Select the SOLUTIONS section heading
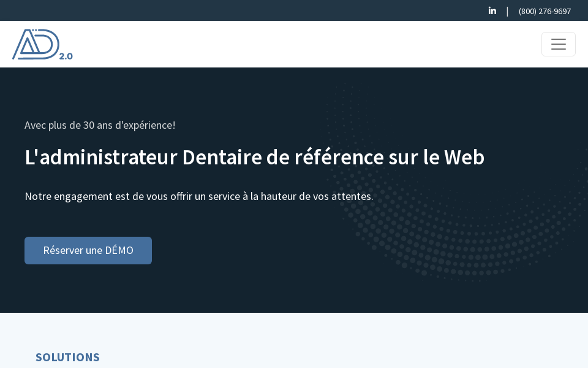 click(x=67, y=357)
